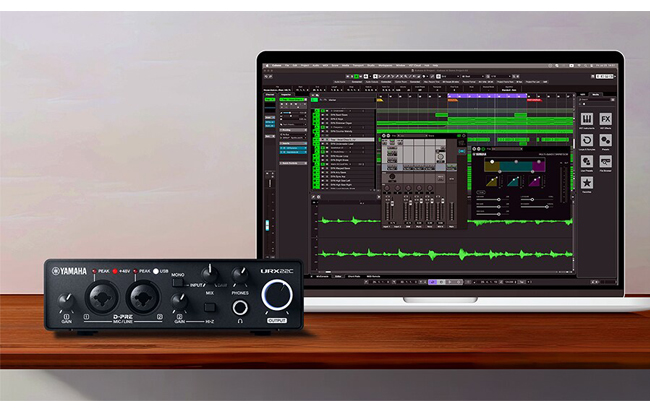Viewport: 650px width, 412px height.
Task: Open the Favorites star tile
Action: pyautogui.click(x=587, y=182)
